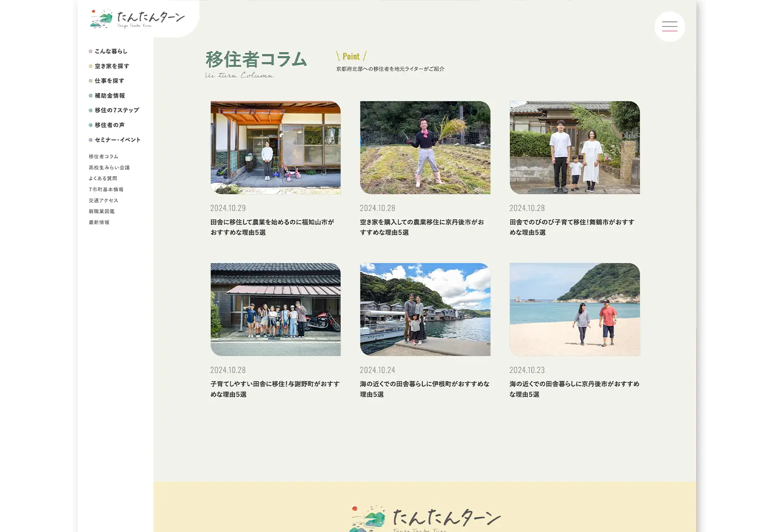Go to 空き家を探す page
Image resolution: width=774 pixels, height=532 pixels.
(112, 66)
